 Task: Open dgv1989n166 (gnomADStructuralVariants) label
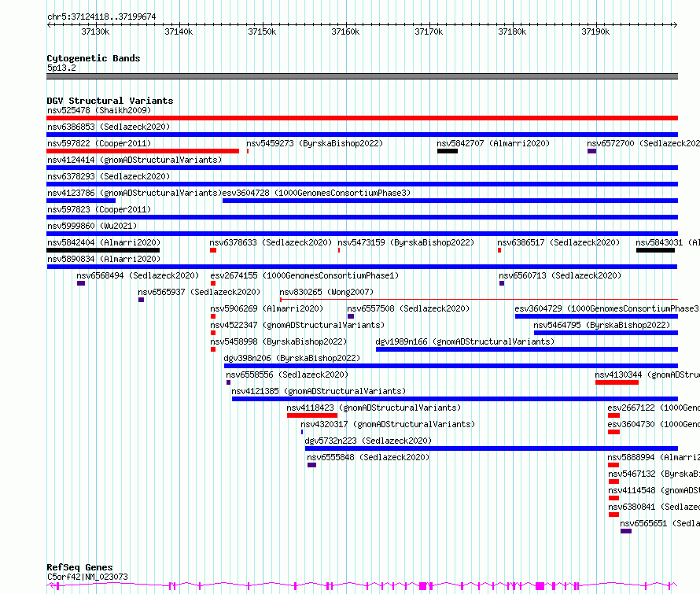pyautogui.click(x=465, y=341)
